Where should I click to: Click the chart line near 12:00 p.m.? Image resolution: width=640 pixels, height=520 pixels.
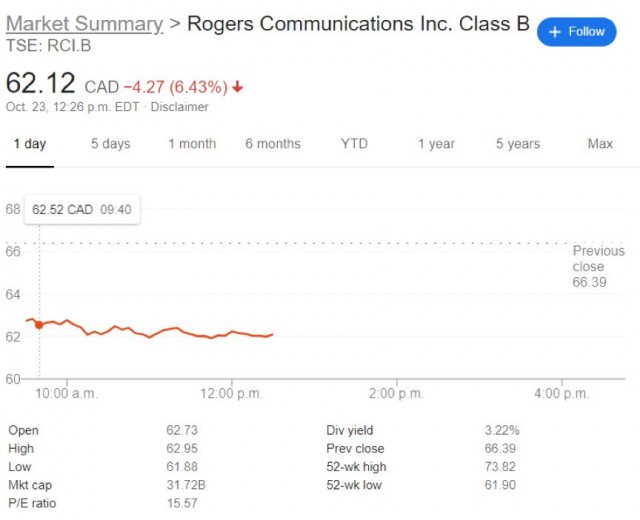coord(232,332)
